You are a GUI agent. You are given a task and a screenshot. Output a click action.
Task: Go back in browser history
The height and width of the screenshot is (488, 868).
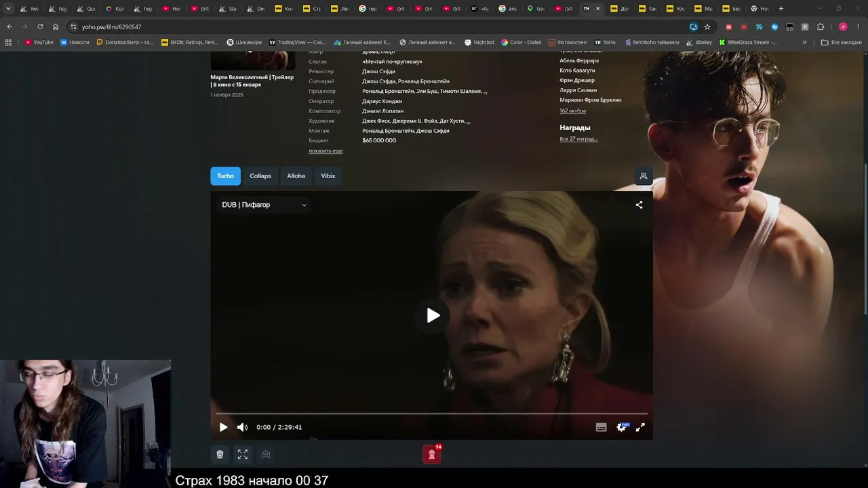pos(9,27)
